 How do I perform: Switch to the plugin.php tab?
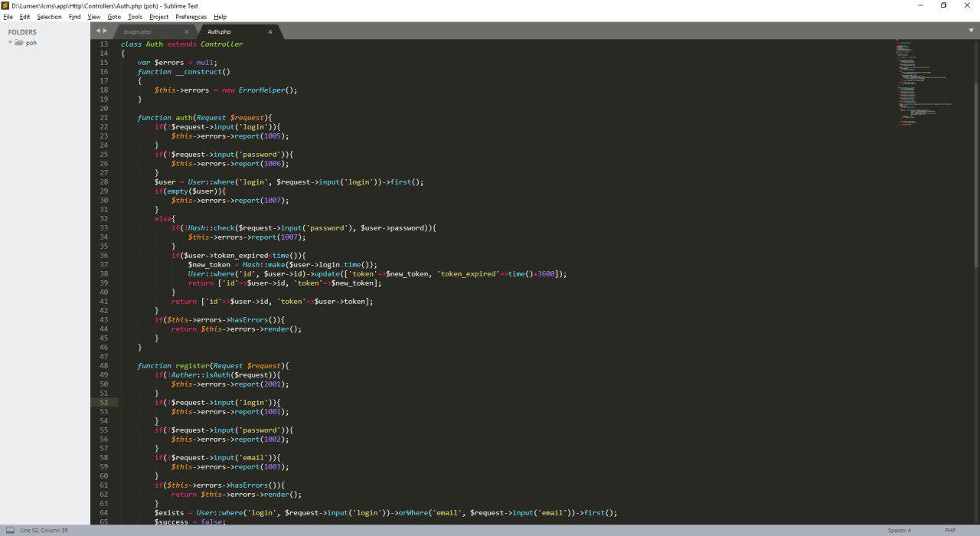[x=138, y=32]
